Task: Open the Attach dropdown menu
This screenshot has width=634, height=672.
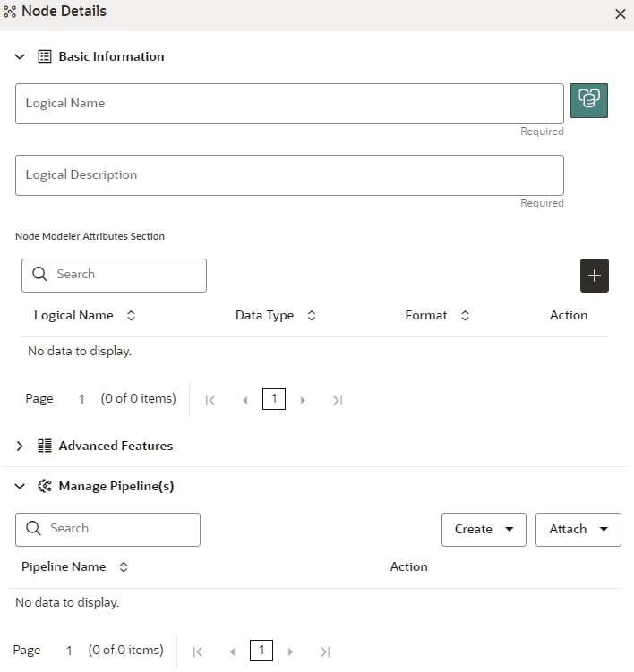Action: tap(578, 530)
